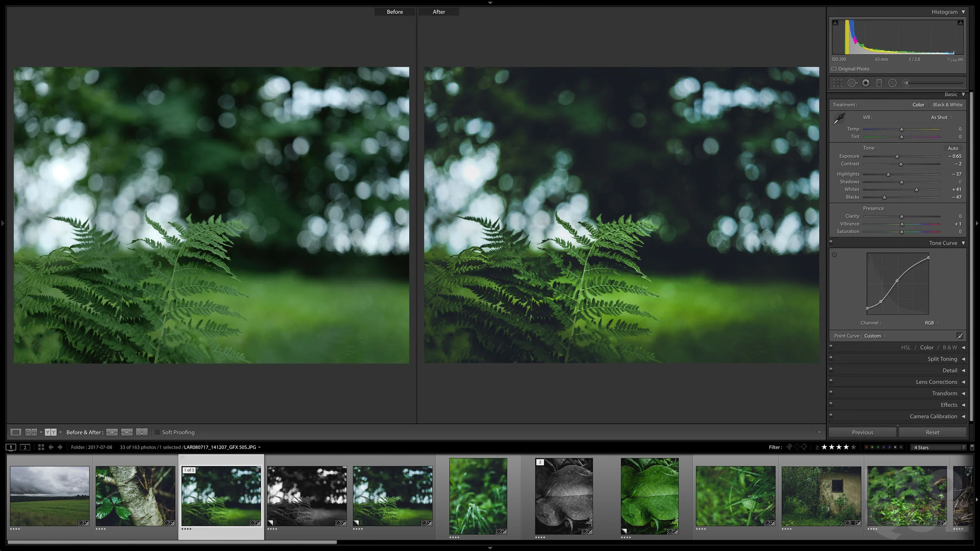Image resolution: width=980 pixels, height=551 pixels.
Task: Select the Red Eye Correction tool
Action: 866,83
